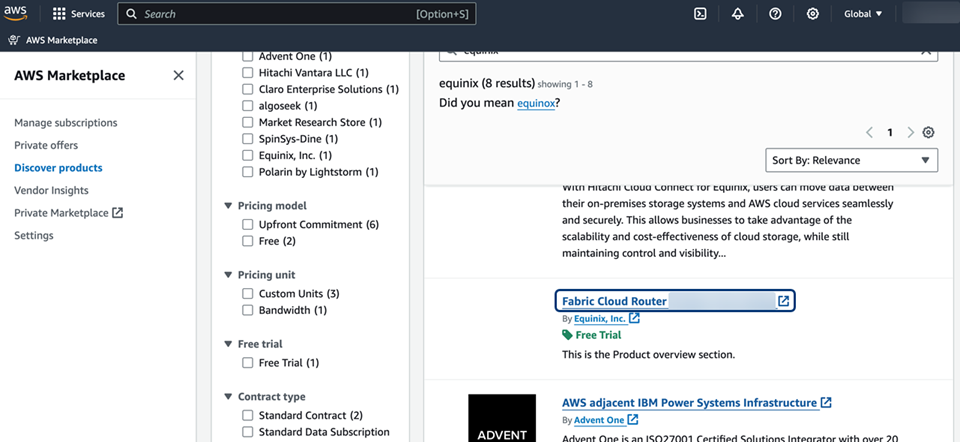Click external icon next to Advent One vendor
The height and width of the screenshot is (442, 961).
pos(633,420)
